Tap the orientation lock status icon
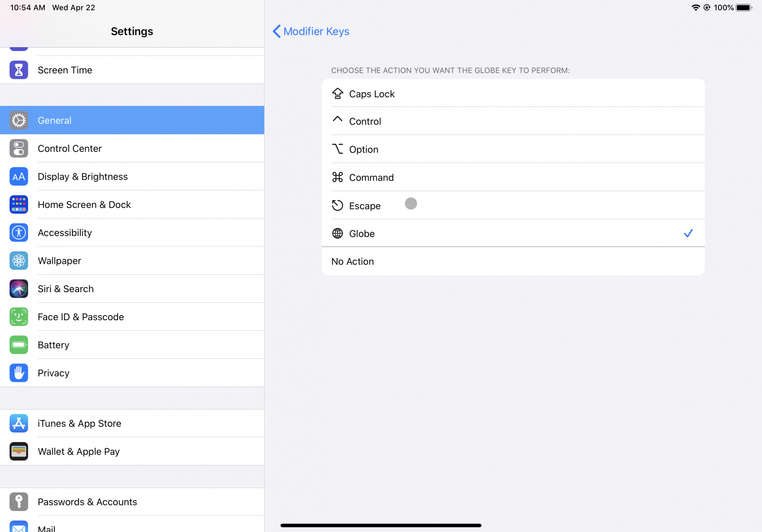The image size is (762, 532). click(x=707, y=8)
